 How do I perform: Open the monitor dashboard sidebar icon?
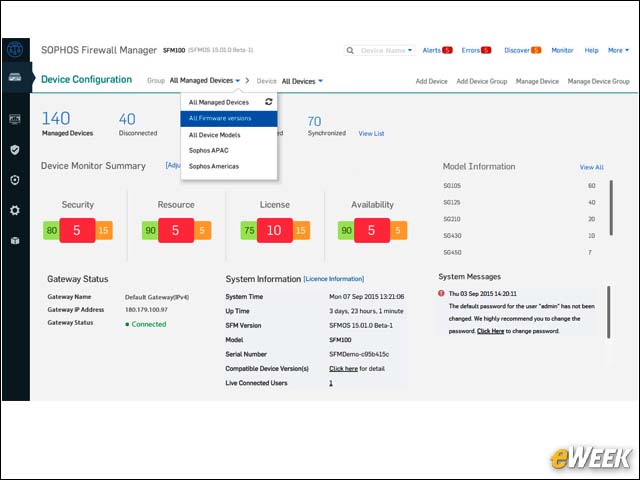click(x=15, y=119)
